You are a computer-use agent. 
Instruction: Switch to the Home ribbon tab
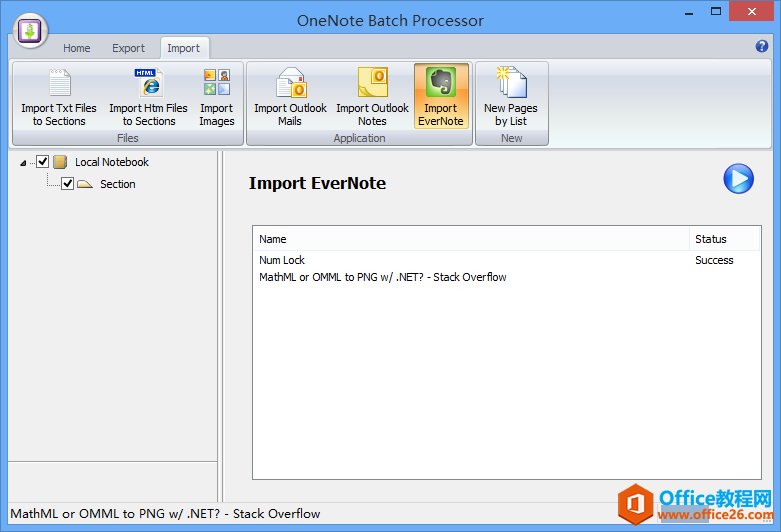pyautogui.click(x=77, y=48)
